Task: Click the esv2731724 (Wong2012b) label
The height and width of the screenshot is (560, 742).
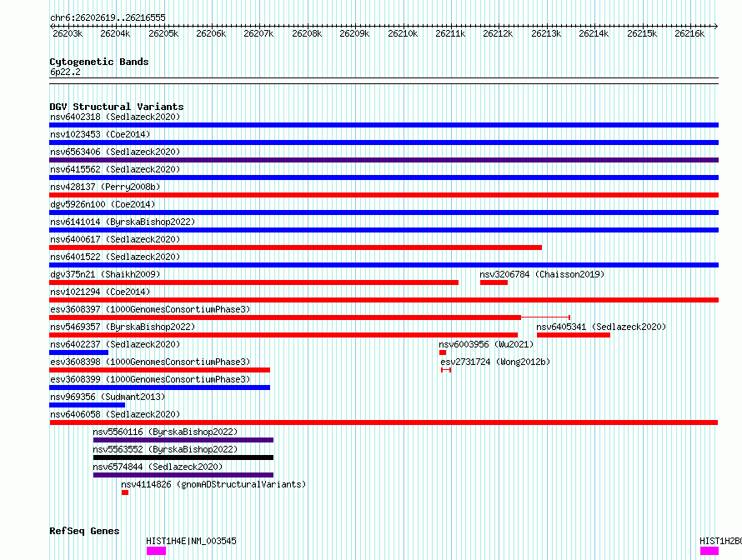Action: [x=495, y=362]
